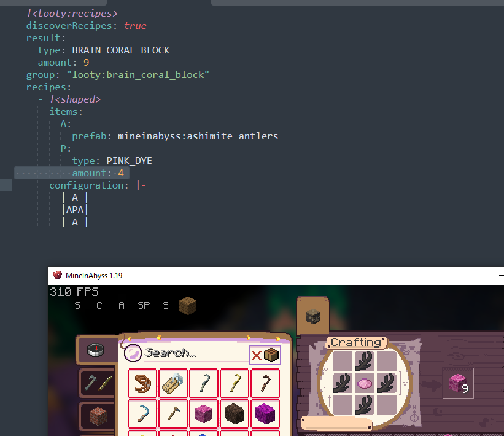Collapse the looty:recipes block in the editor
This screenshot has height=436, width=504.
[18, 13]
